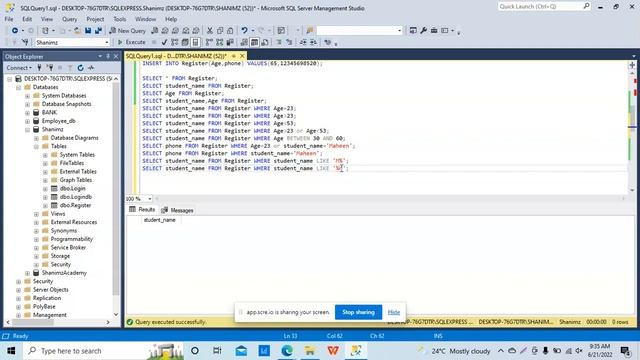Expand the dbo.Register table node
Image resolution: width=640 pixels, height=360 pixels.
[45, 205]
